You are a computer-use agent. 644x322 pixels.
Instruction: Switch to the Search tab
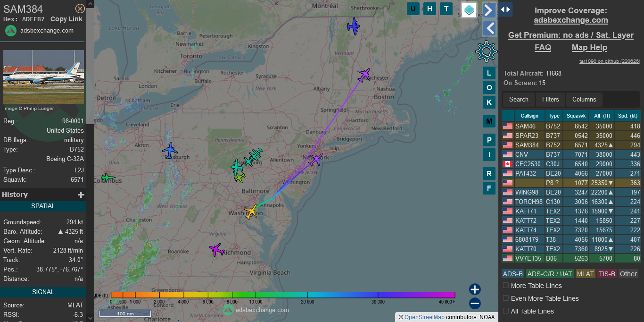pos(519,99)
